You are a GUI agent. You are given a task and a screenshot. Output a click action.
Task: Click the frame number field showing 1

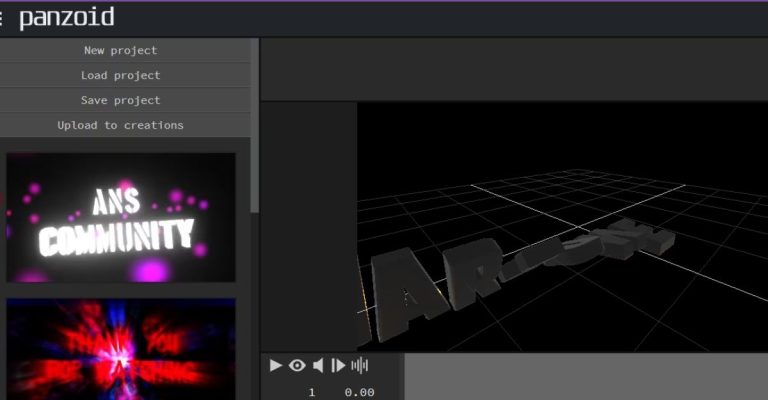tap(312, 392)
